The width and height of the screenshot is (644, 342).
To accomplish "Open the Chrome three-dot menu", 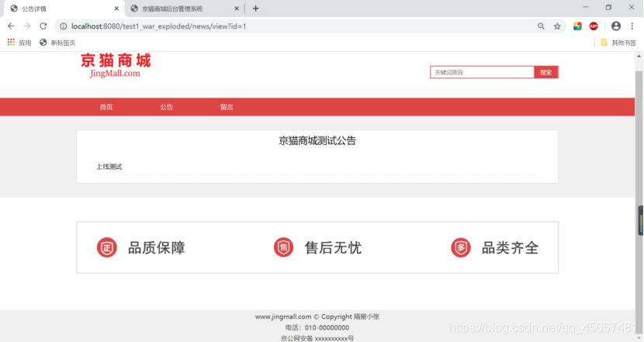I will click(x=632, y=26).
